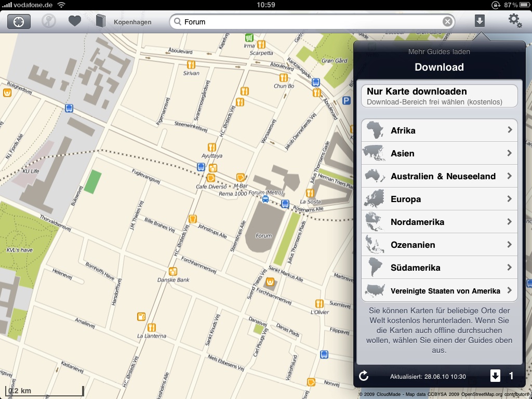Screen dimensions: 532x399
Task: Select Nur Karte downloaden option
Action: [x=440, y=96]
